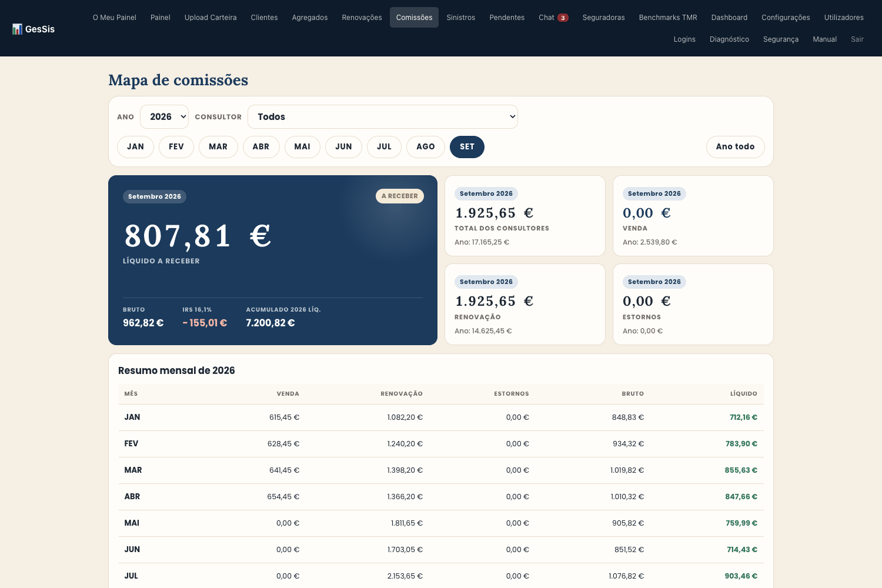Open the Logins link
Image resolution: width=882 pixels, height=588 pixels.
coord(684,39)
